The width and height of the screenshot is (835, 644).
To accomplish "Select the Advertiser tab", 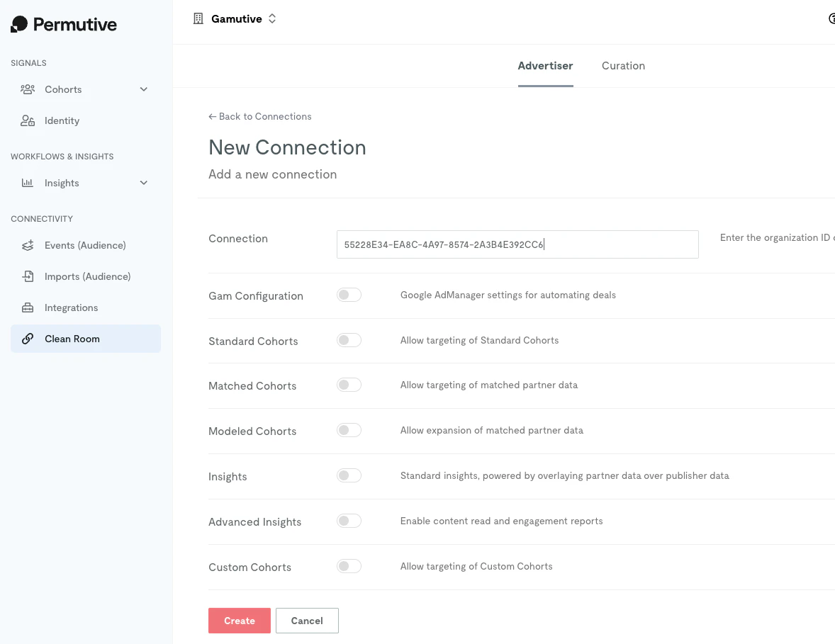I will coord(545,65).
